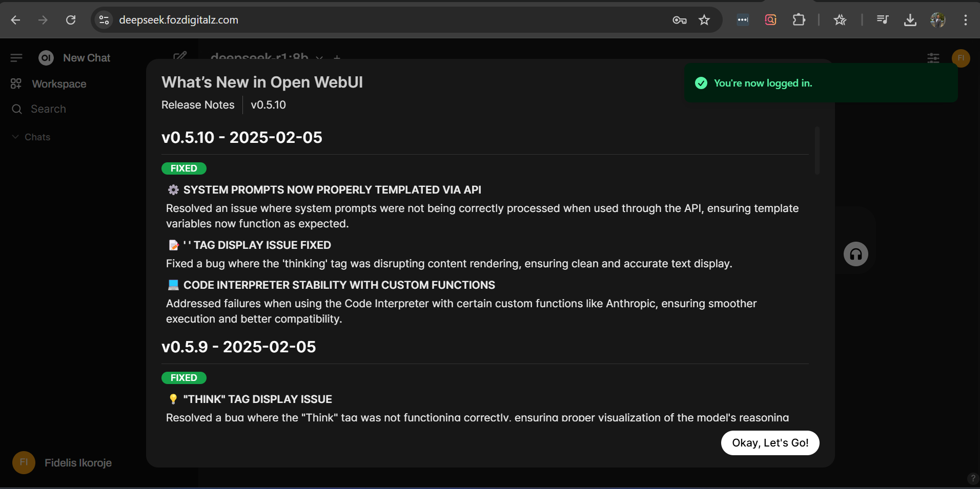Open the browser extensions puzzle icon
This screenshot has width=980, height=489.
coord(799,20)
